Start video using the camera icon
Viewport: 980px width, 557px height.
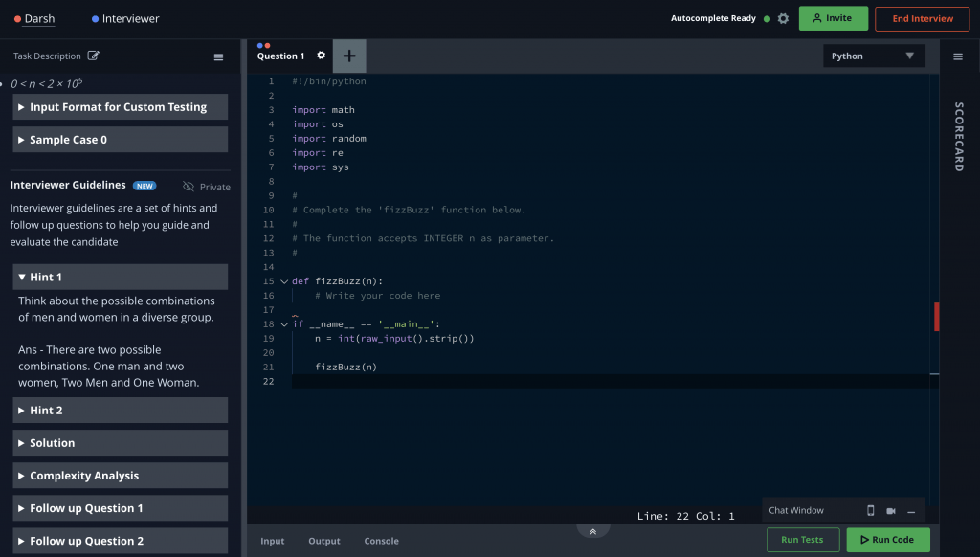click(892, 510)
